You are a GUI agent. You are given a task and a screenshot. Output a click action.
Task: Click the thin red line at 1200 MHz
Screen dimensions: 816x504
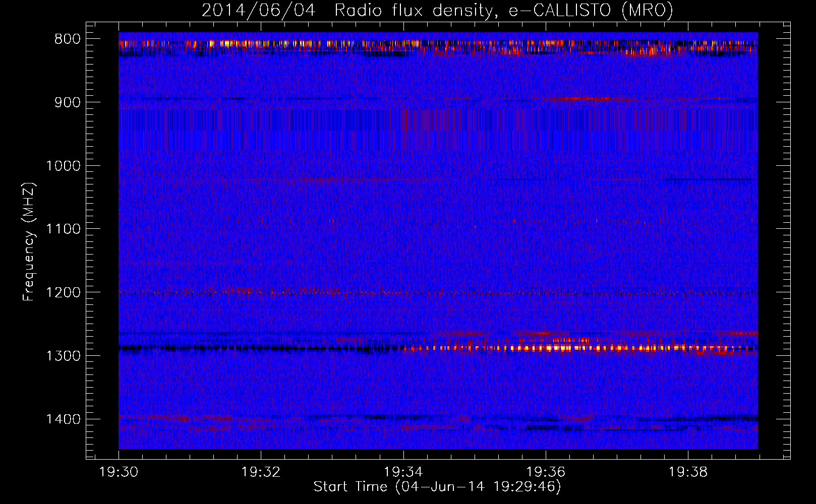coord(438,293)
